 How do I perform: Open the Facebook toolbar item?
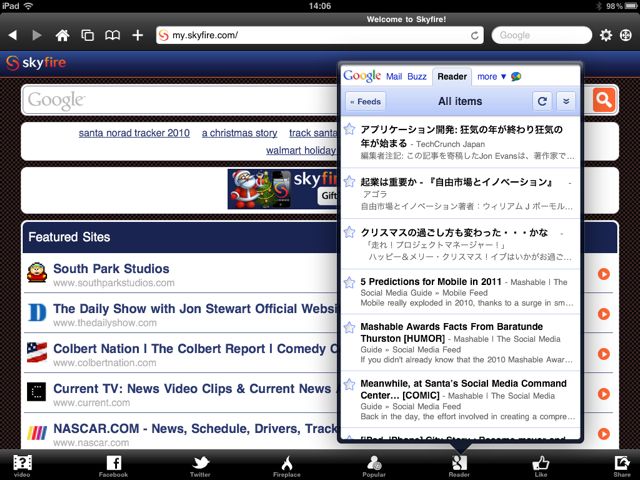click(113, 466)
